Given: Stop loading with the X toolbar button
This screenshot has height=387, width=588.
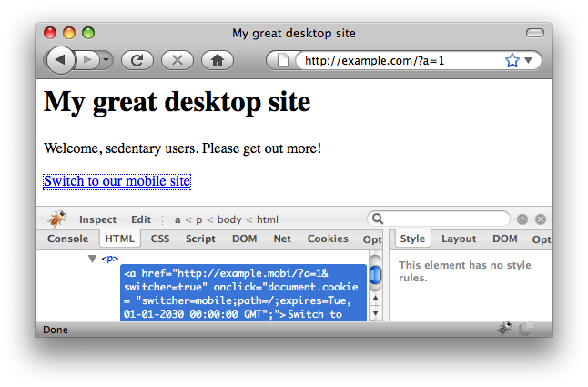Looking at the screenshot, I should coord(177,60).
